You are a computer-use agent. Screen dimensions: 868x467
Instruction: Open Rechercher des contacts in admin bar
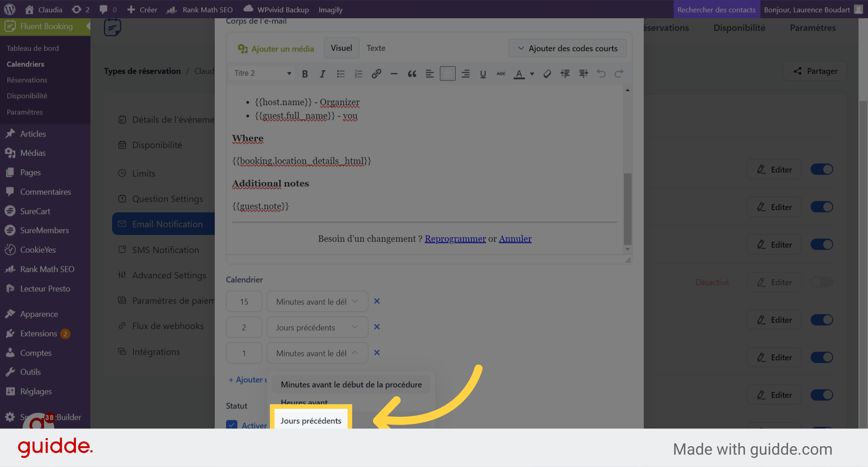(x=716, y=10)
